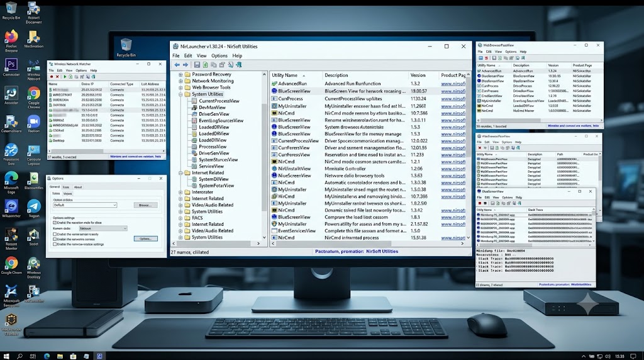The height and width of the screenshot is (360, 644).
Task: Click the MyUninstaller row with 11,2667 version
Action: (369, 106)
